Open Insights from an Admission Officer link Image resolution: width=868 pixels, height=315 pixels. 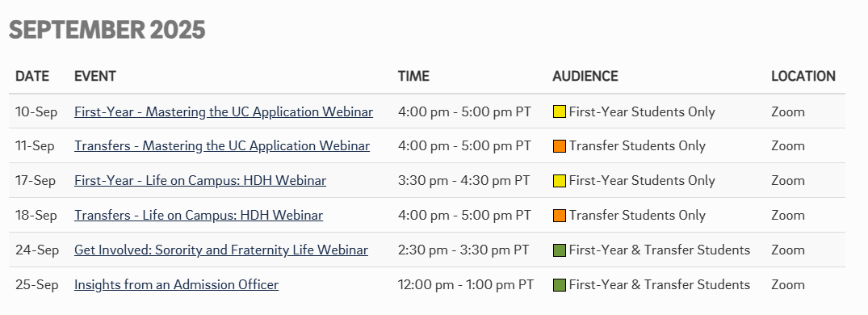tap(177, 284)
